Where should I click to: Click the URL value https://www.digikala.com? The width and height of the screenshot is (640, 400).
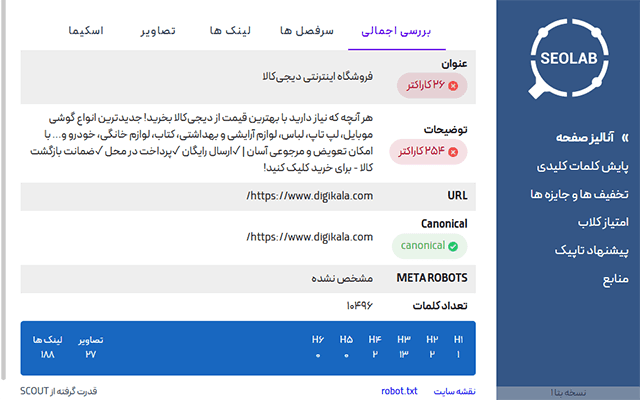point(309,196)
